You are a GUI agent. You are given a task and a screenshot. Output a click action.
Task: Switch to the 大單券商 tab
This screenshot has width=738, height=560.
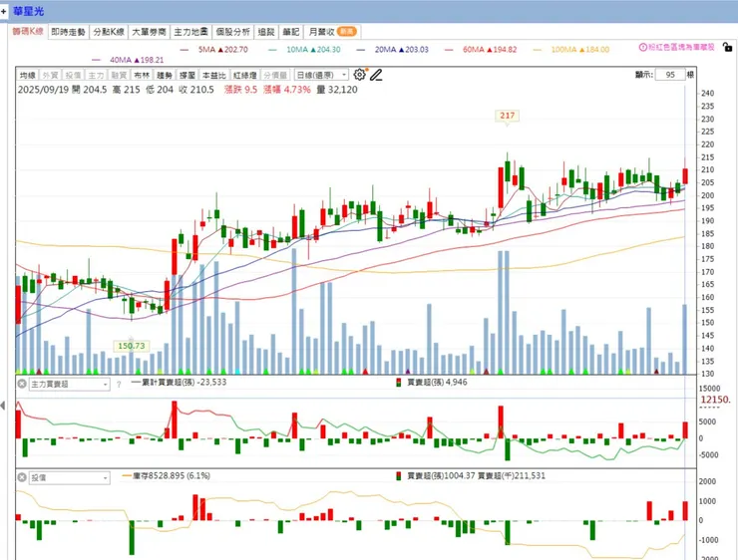pyautogui.click(x=150, y=32)
